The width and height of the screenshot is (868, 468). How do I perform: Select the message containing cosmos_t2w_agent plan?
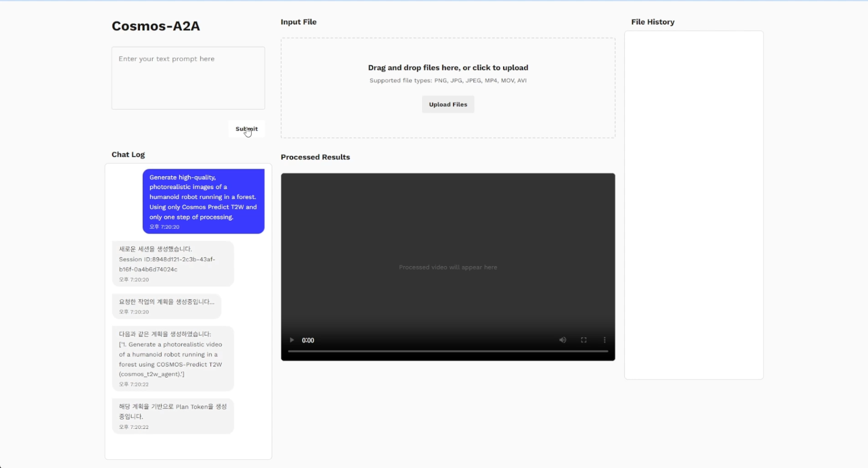[173, 358]
